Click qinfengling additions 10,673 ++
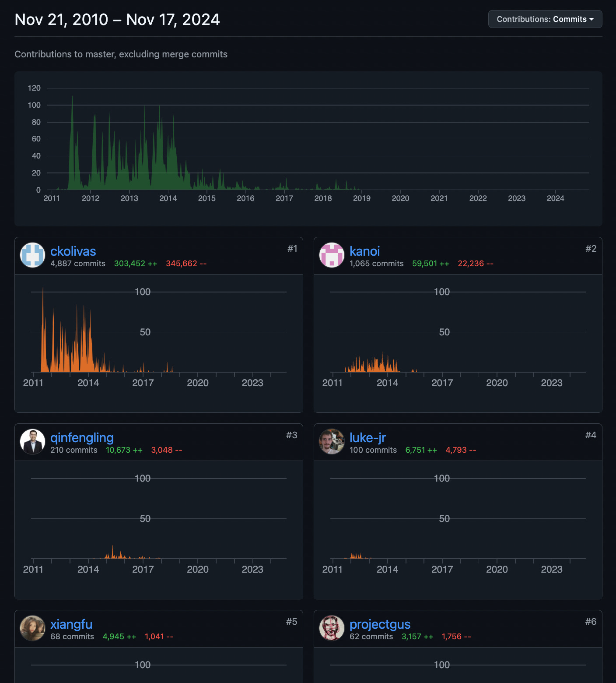 (124, 450)
